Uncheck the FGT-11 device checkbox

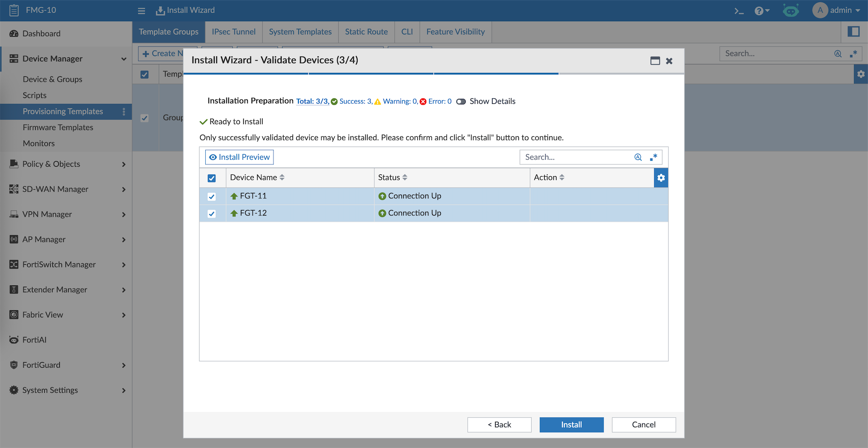point(212,196)
